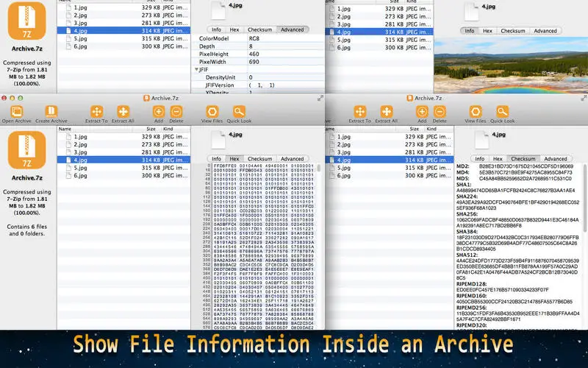Screen dimensions: 588x368
Task: Click the 4.jpg document icon in the Advanced-tab window
Action: coord(218,10)
